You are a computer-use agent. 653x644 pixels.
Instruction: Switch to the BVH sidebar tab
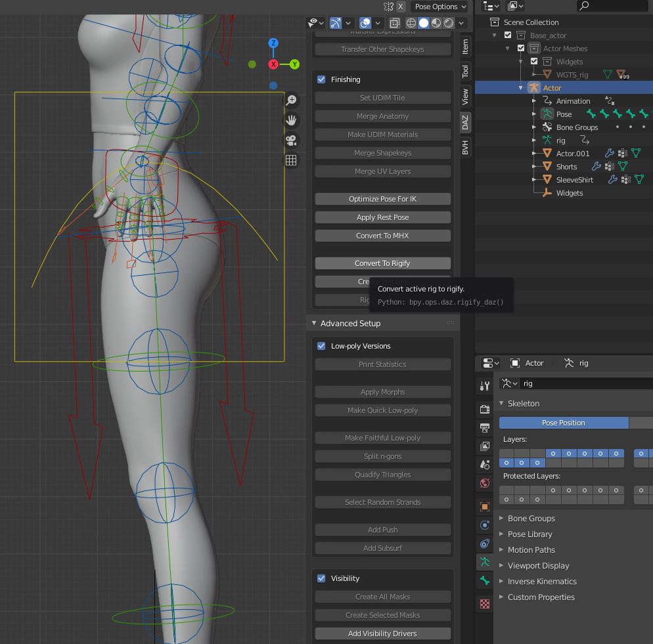click(x=465, y=147)
